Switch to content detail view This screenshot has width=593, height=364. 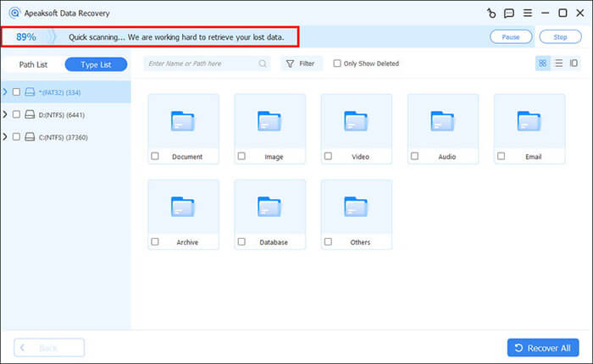point(574,63)
